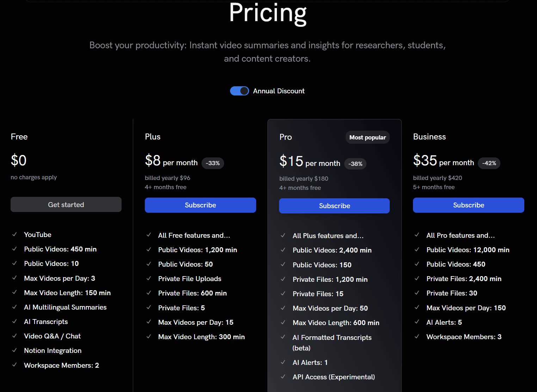Image resolution: width=537 pixels, height=392 pixels.
Task: Click the Annual Discount label text
Action: (x=279, y=91)
